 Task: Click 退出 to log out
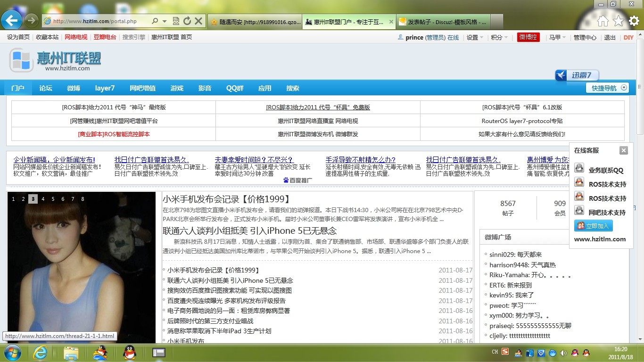(x=610, y=38)
